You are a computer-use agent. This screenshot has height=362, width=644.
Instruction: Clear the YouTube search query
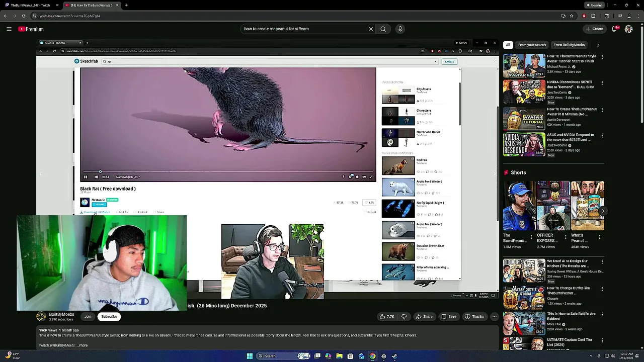pyautogui.click(x=371, y=29)
